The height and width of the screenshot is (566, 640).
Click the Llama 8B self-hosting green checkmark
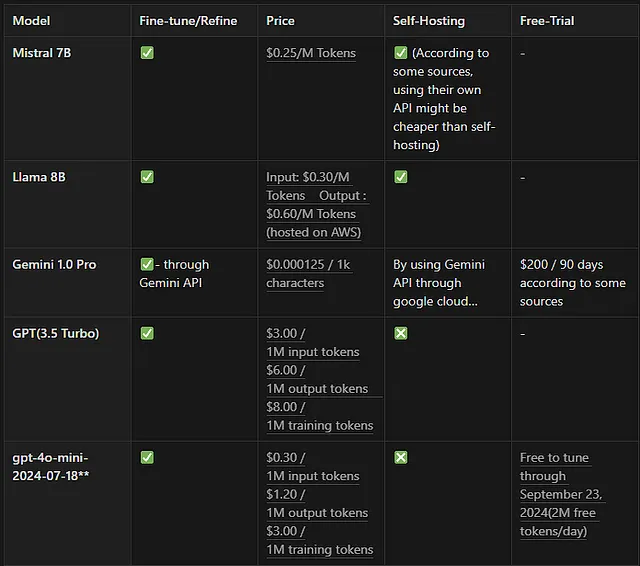tap(400, 177)
